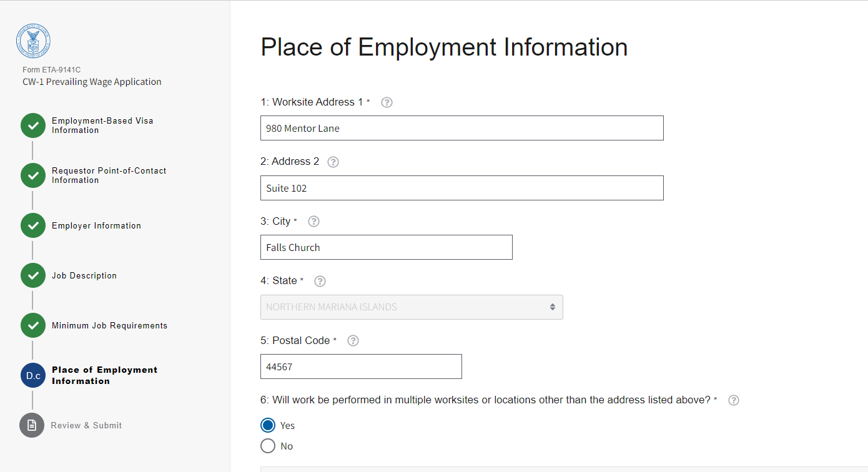Viewport: 868px width, 472px height.
Task: Go to Employment-Based Visa Information step
Action: (x=102, y=125)
